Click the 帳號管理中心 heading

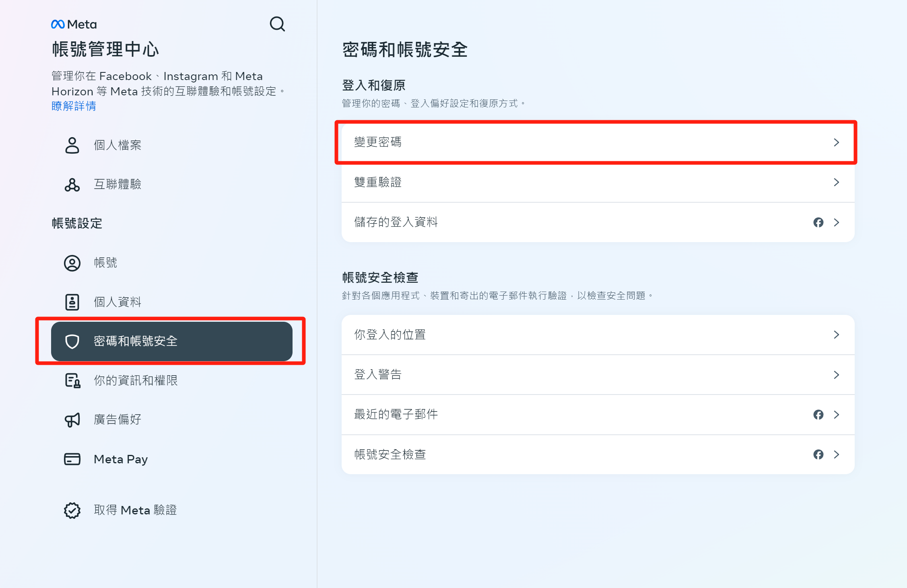click(105, 49)
